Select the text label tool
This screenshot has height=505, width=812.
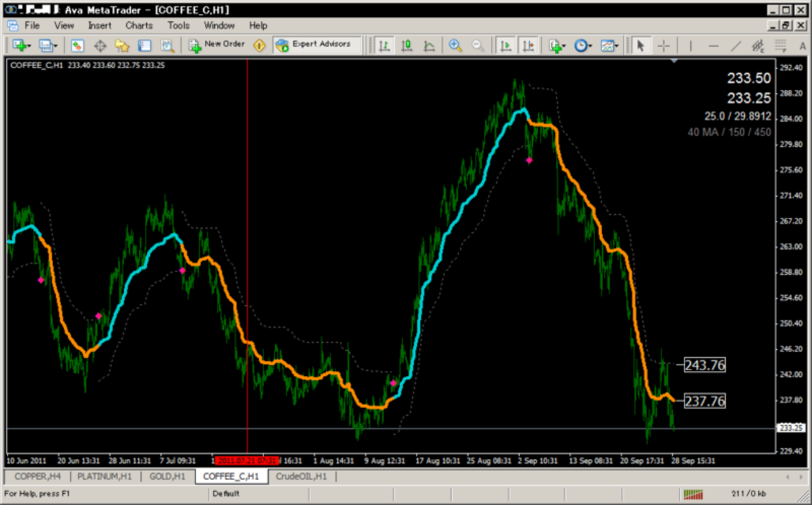click(803, 46)
